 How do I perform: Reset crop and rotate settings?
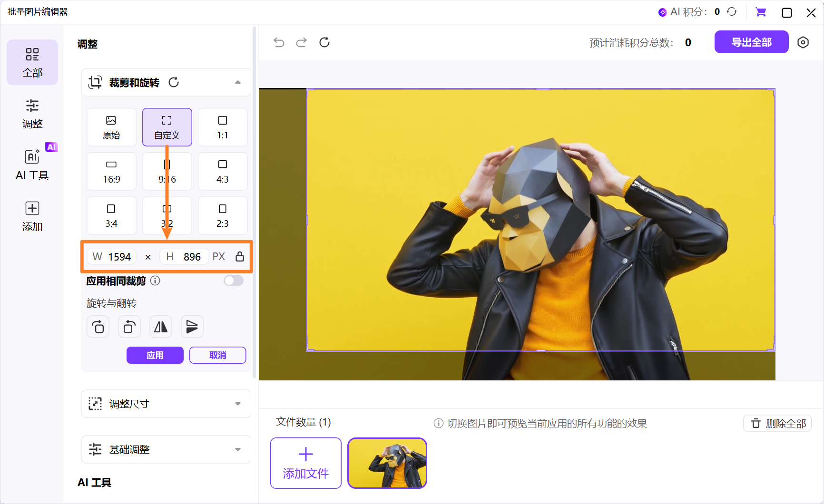(x=174, y=82)
